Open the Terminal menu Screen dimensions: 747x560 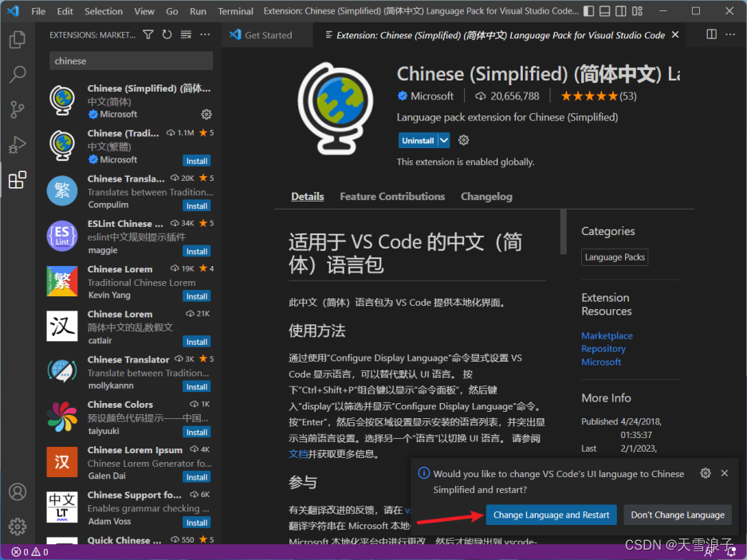[x=235, y=11]
